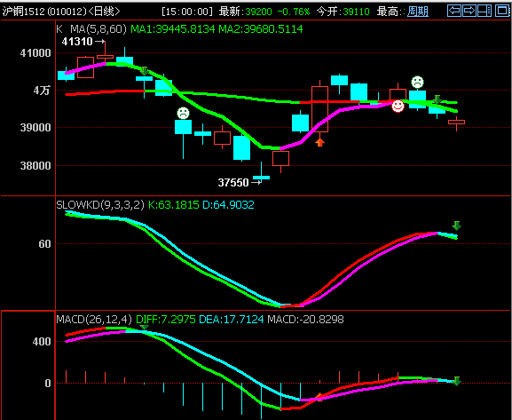Image resolution: width=512 pixels, height=420 pixels.
Task: Click the last red candlestick on the right
Action: click(456, 123)
